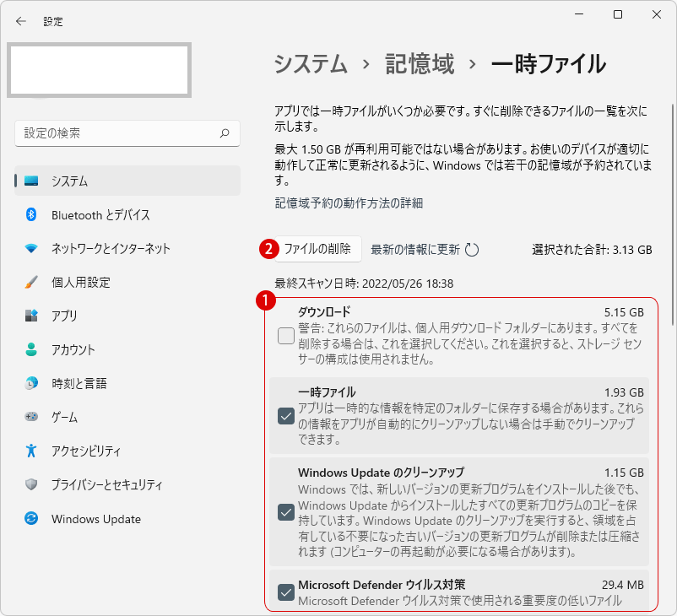The height and width of the screenshot is (616, 677).
Task: Click the アクセシビリティ figure icon
Action: (x=31, y=451)
